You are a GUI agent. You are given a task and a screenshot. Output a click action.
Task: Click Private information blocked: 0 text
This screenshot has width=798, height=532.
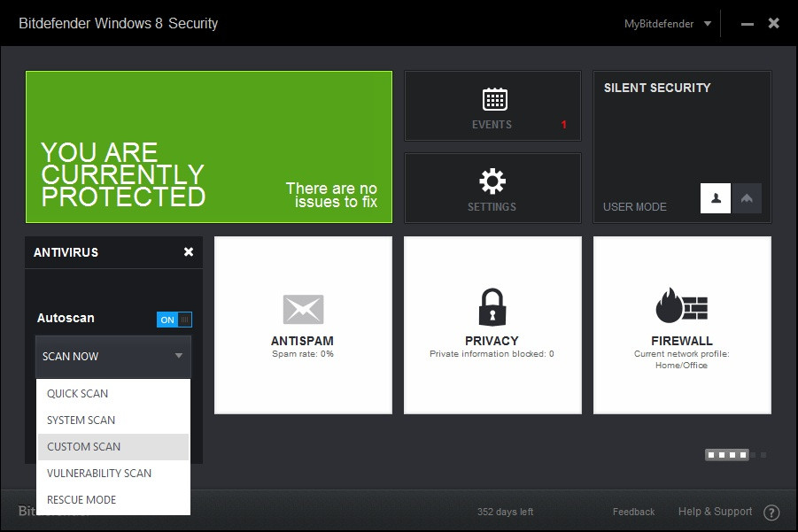[x=492, y=354]
